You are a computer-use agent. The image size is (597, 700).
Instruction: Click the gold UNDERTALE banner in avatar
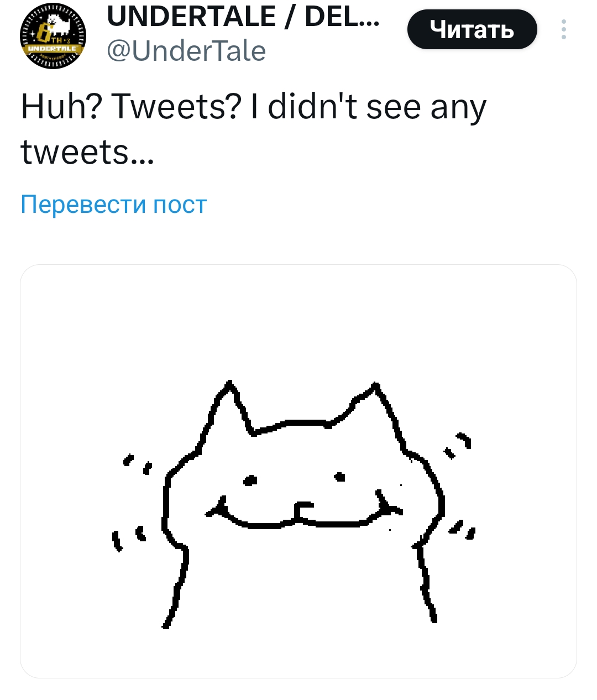tap(51, 49)
